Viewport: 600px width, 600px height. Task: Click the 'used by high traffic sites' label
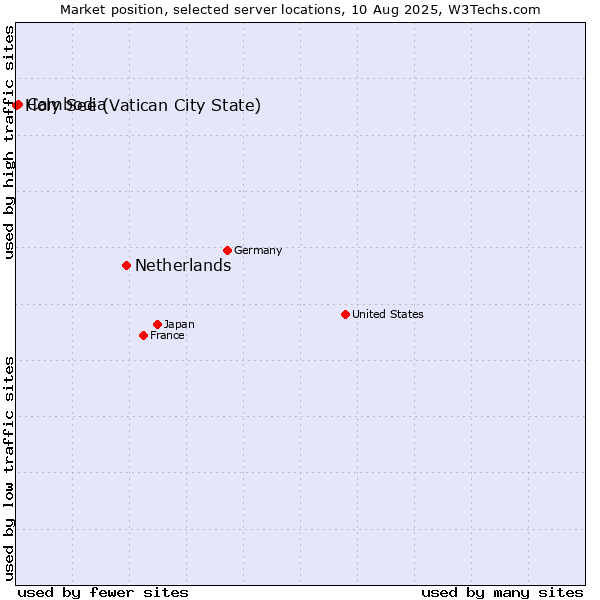point(8,142)
